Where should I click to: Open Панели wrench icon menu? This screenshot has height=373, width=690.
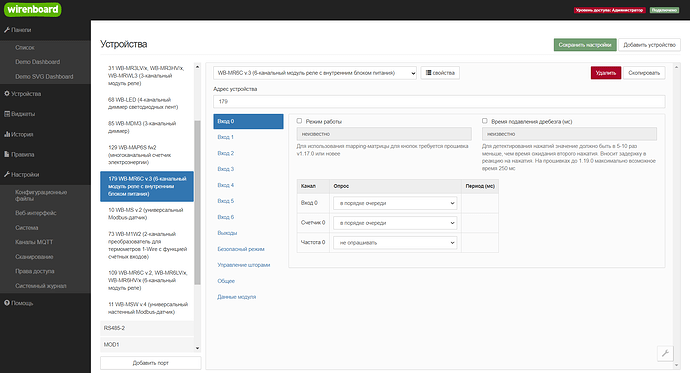(x=7, y=30)
